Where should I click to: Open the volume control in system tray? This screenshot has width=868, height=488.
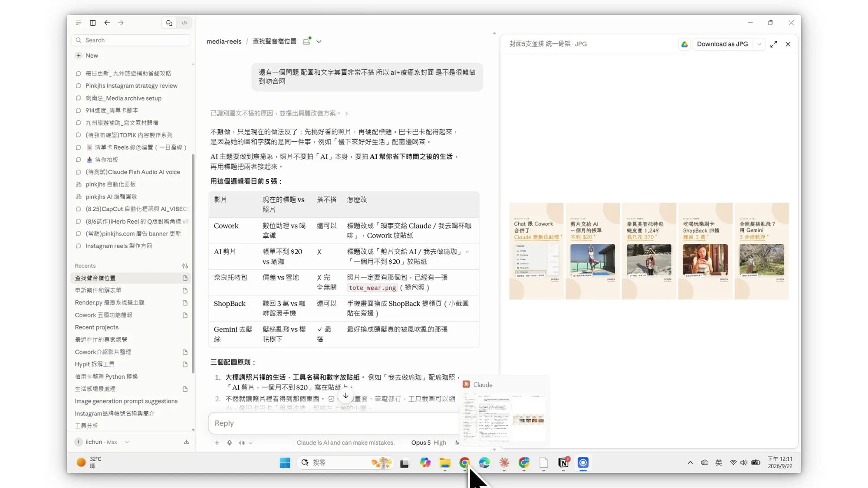pos(743,463)
